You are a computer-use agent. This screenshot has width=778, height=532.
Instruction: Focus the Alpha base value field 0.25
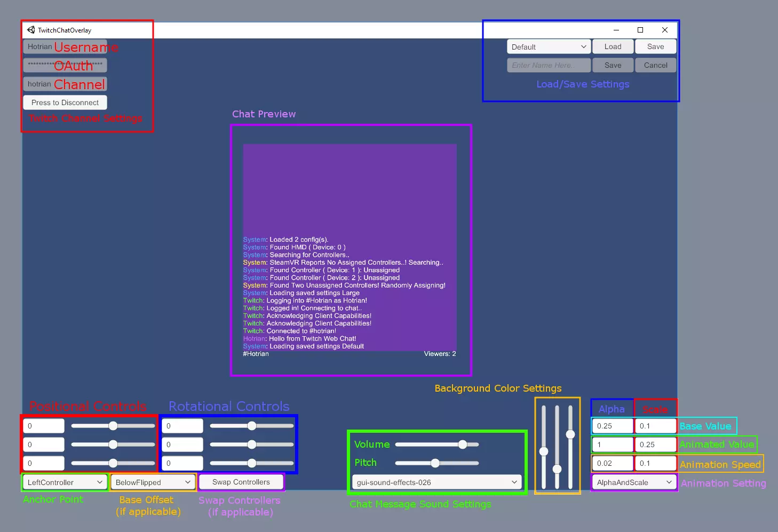click(613, 426)
